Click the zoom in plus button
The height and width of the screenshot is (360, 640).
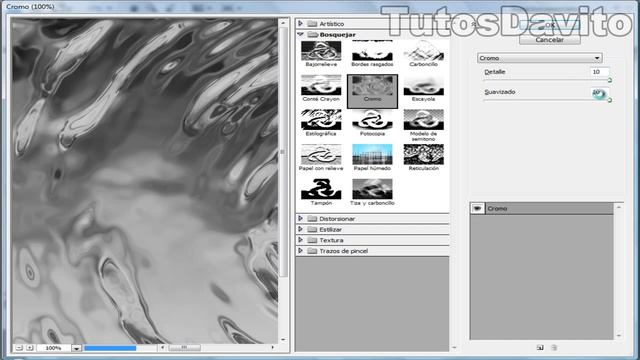pos(29,348)
